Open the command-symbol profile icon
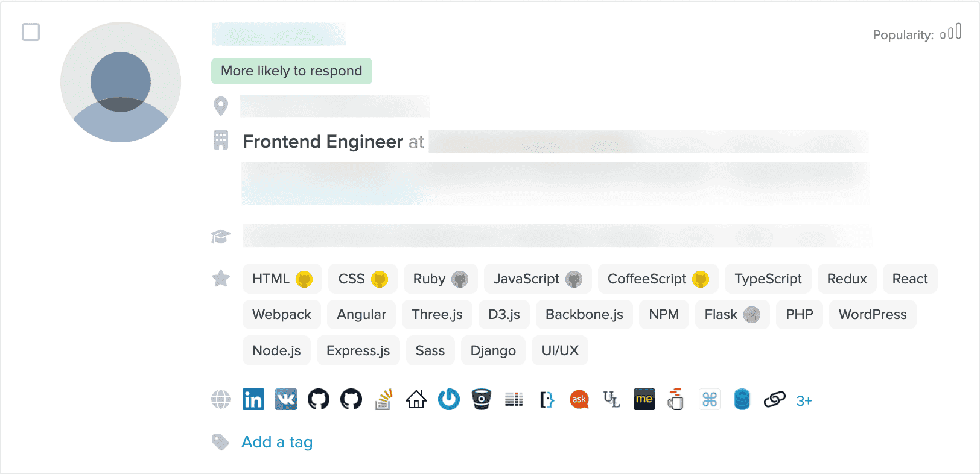The image size is (980, 474). tap(710, 399)
